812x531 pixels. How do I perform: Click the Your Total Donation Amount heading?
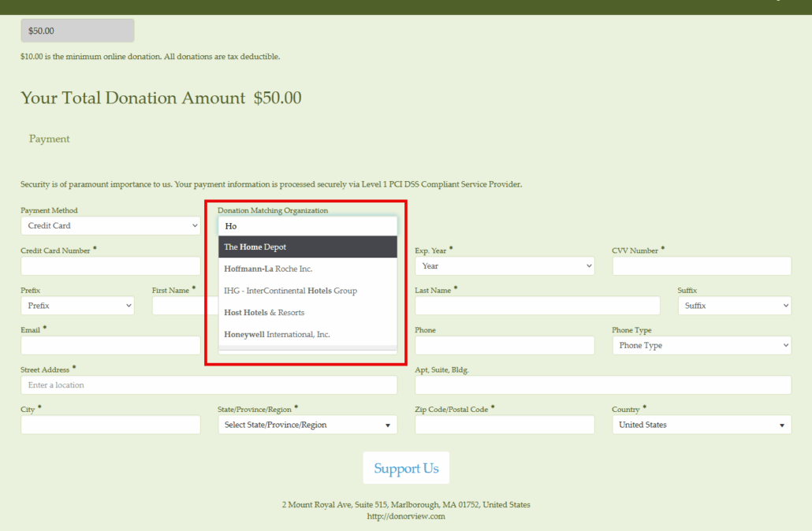pos(161,98)
